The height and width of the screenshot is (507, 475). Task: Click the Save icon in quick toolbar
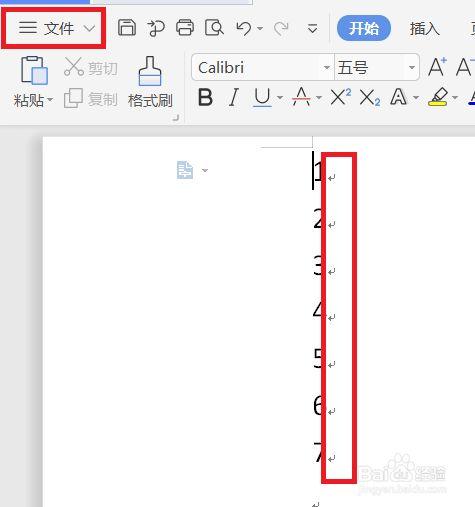point(127,28)
